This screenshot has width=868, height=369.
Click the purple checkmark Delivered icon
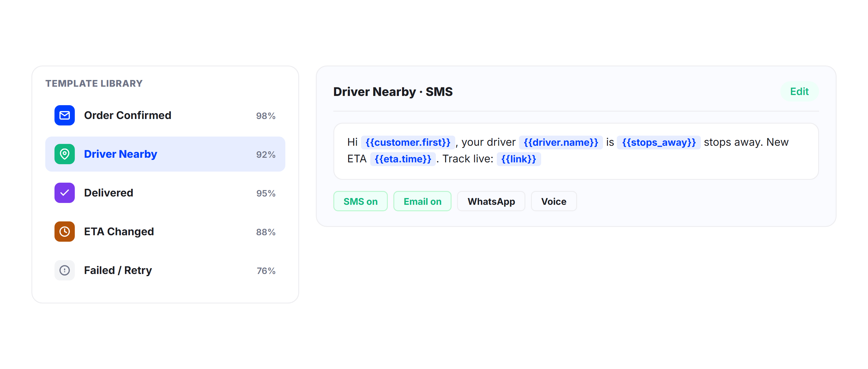tap(64, 193)
